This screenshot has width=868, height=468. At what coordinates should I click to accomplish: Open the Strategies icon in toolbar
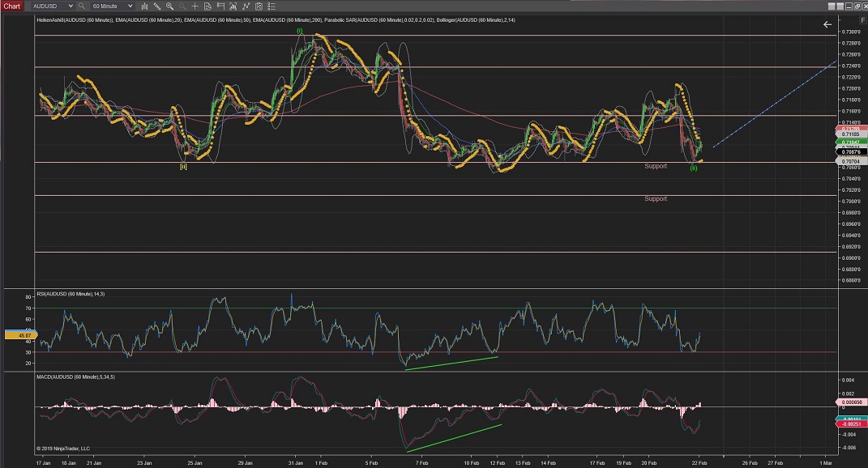(x=246, y=6)
